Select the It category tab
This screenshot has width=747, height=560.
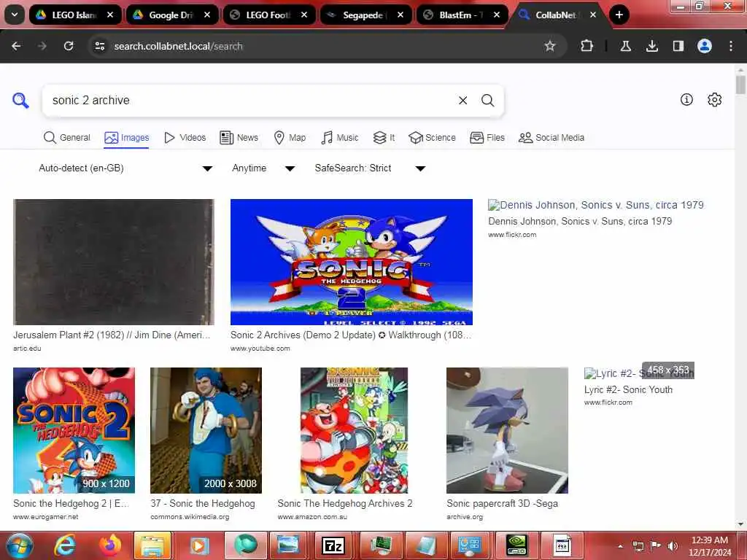point(384,138)
